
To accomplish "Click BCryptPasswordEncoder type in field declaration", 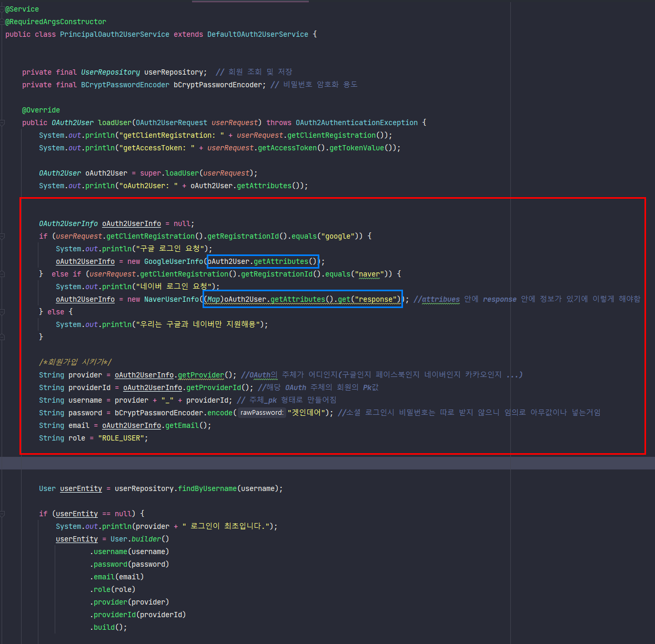I will pos(125,85).
